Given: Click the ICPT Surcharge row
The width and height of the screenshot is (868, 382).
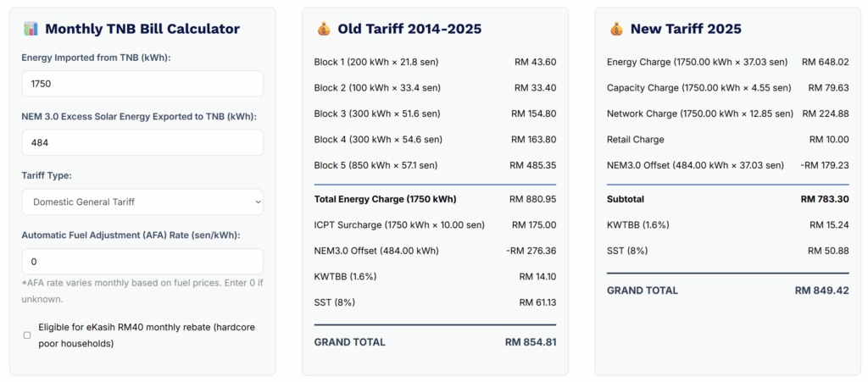Looking at the screenshot, I should pos(435,224).
